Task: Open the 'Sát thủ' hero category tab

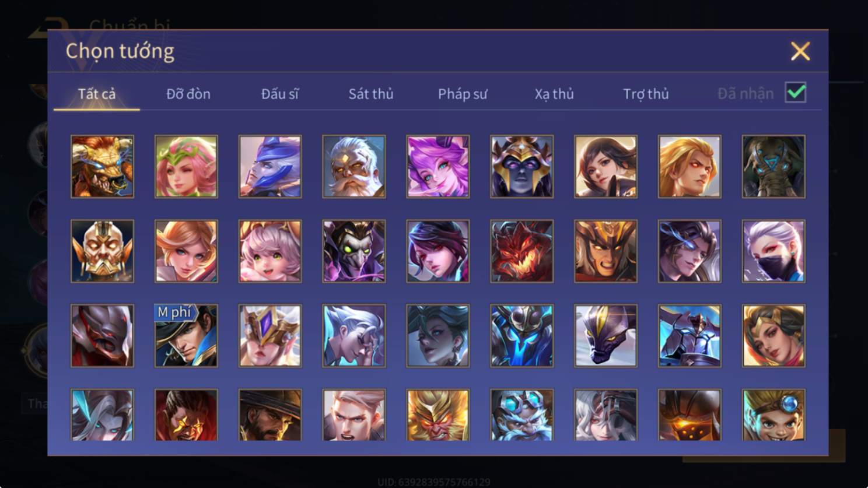Action: pyautogui.click(x=371, y=94)
